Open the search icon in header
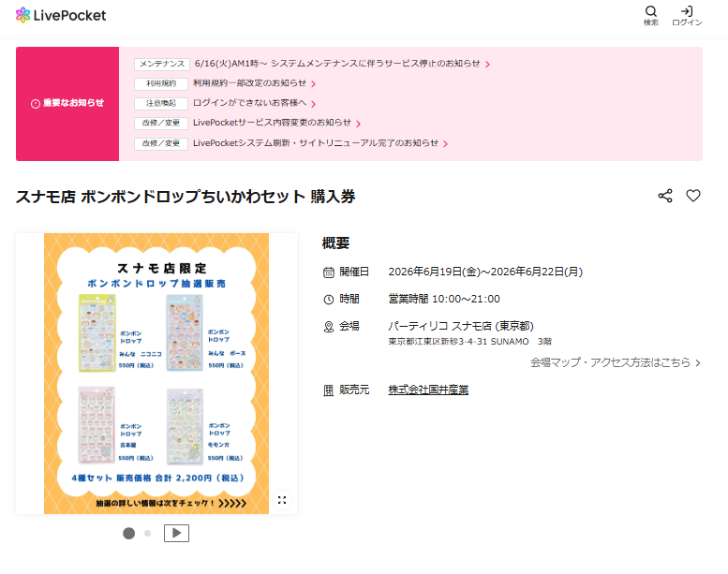 click(x=651, y=16)
